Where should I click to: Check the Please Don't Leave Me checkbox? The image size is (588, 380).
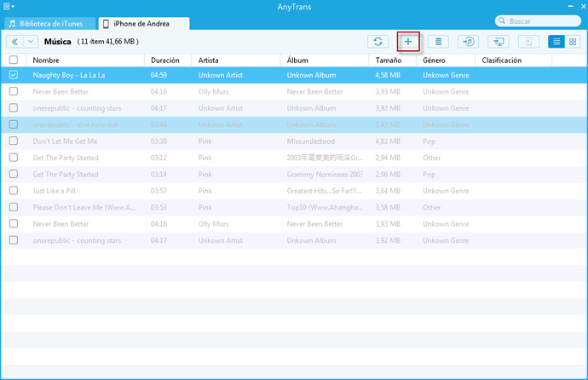(14, 207)
